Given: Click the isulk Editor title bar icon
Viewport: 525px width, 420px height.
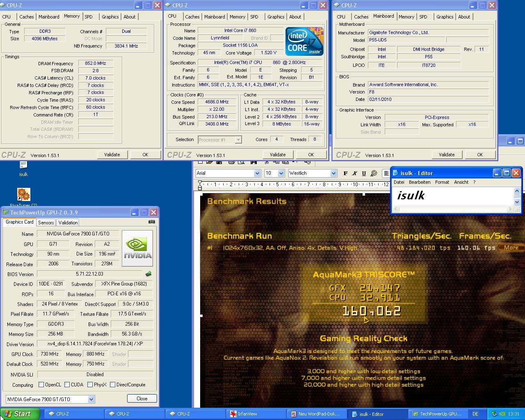Looking at the screenshot, I should [396, 173].
